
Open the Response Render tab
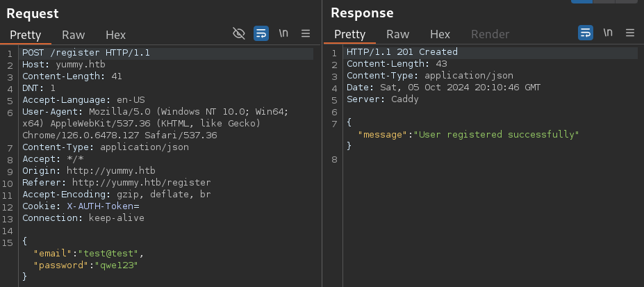(490, 34)
